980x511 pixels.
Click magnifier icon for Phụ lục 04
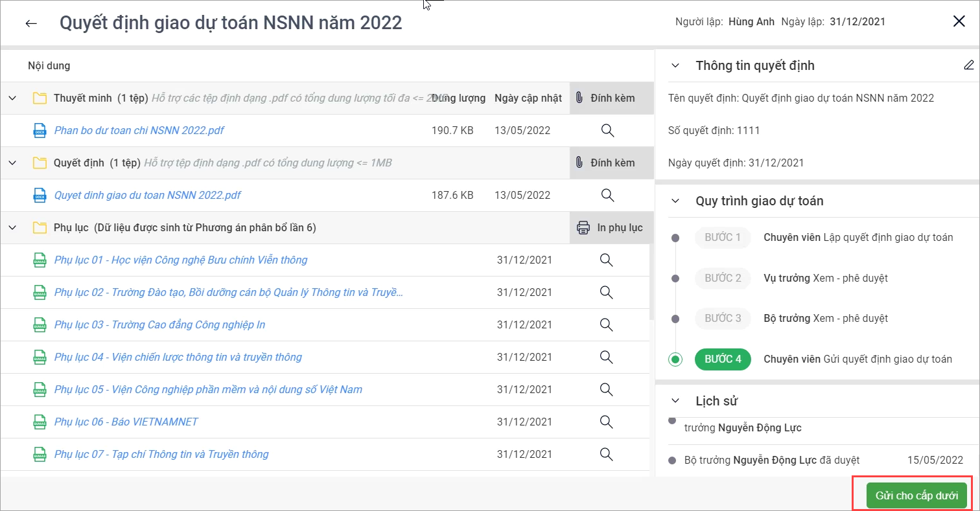click(606, 357)
